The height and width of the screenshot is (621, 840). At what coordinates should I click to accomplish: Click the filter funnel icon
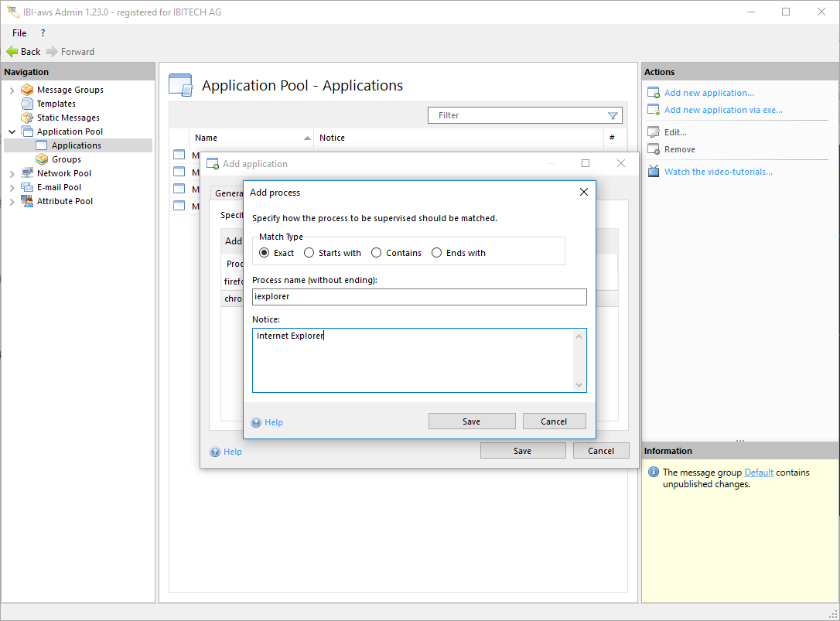coord(613,115)
